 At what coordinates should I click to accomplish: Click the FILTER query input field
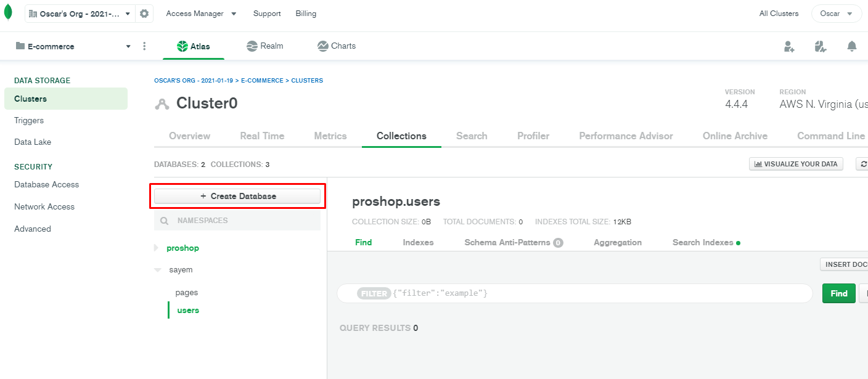point(555,293)
